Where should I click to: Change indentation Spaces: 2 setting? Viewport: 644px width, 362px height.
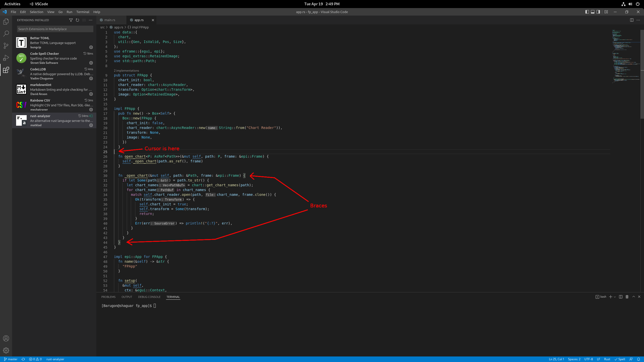574,359
